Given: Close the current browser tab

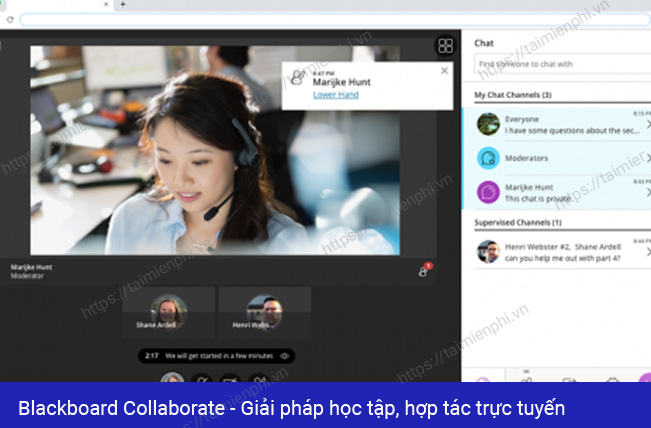Looking at the screenshot, I should pyautogui.click(x=106, y=4).
